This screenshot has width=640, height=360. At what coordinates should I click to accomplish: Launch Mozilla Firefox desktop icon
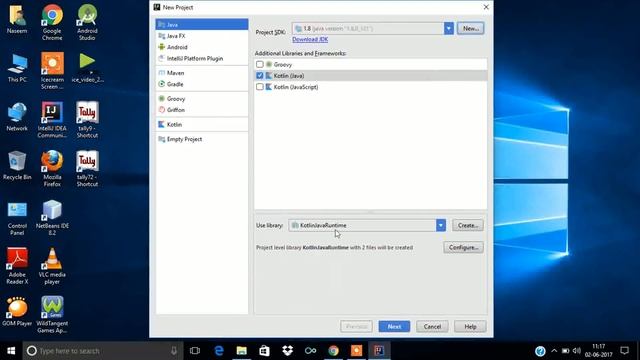coord(52,169)
